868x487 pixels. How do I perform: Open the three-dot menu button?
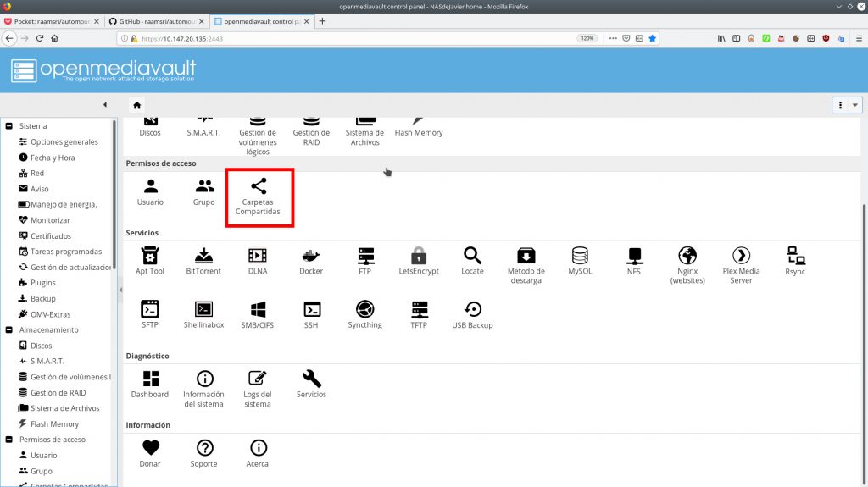point(840,105)
